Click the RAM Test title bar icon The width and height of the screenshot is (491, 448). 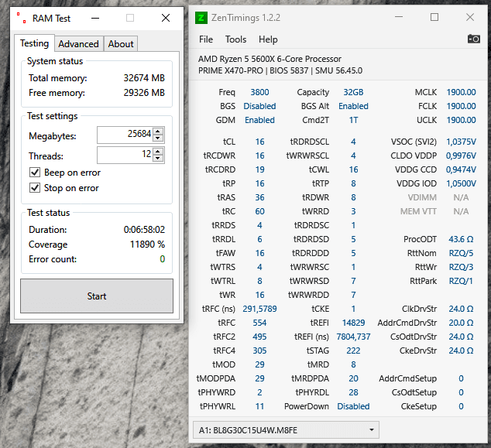click(x=21, y=18)
